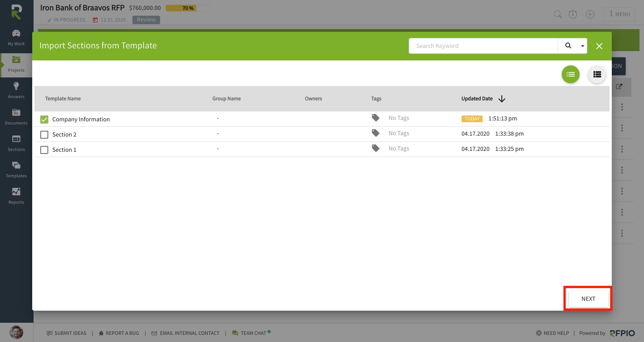Screen dimensions: 644x342
Task: Sort by Template Name column
Action: point(63,98)
